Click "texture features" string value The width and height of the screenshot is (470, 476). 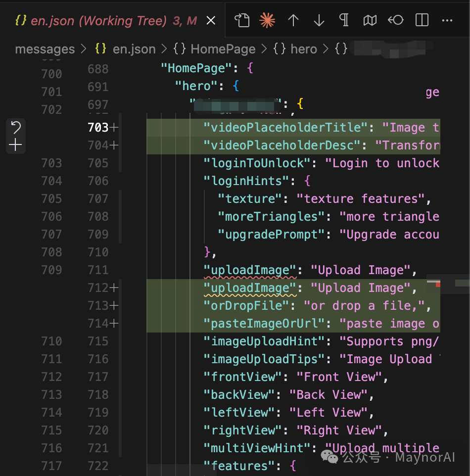click(360, 199)
